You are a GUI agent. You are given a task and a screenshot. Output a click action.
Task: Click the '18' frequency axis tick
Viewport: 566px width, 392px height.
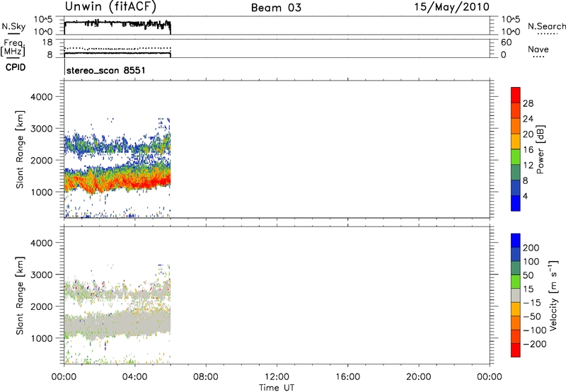pyautogui.click(x=47, y=42)
